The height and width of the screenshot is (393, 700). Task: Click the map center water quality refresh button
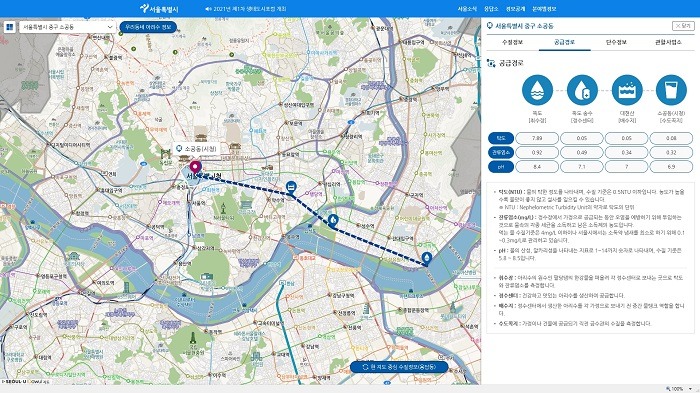tap(399, 367)
